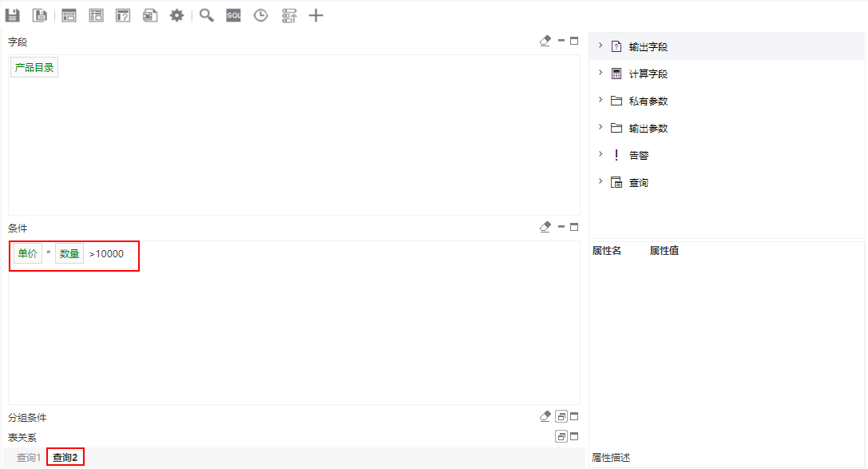Restore the 表关系 panel
868x469 pixels.
[561, 436]
